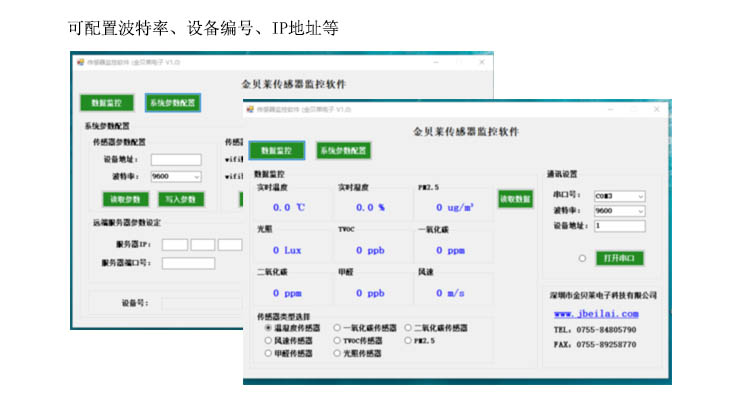Pick the PM2.5 sensor type option
The height and width of the screenshot is (414, 750).
[x=407, y=341]
